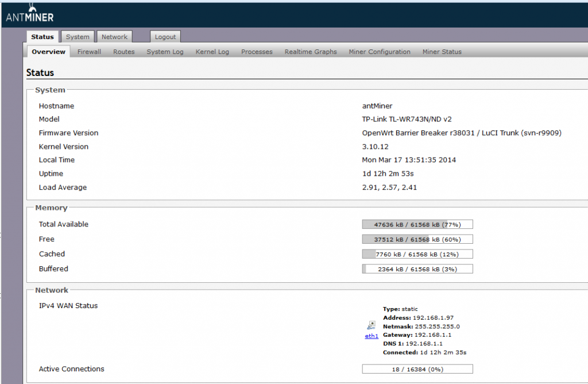Click the Hostname label

tap(56, 106)
